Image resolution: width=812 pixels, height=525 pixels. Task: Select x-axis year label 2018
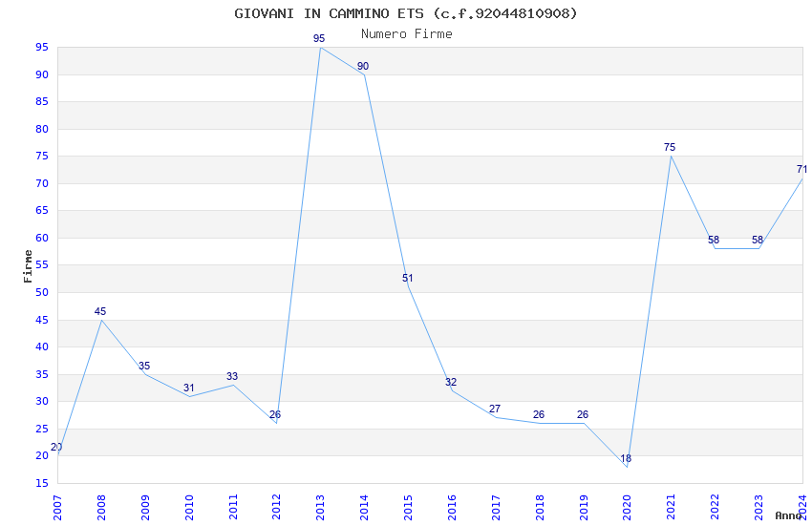tap(540, 507)
